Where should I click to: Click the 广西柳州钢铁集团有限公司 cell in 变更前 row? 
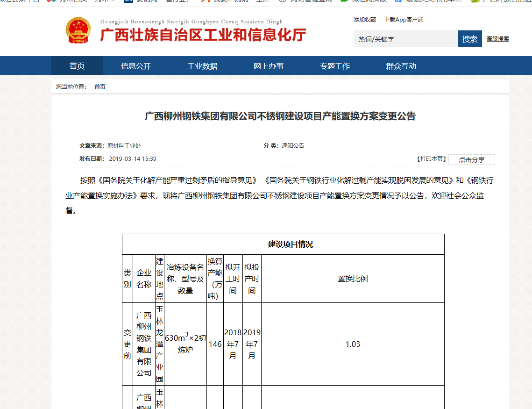[x=144, y=344]
